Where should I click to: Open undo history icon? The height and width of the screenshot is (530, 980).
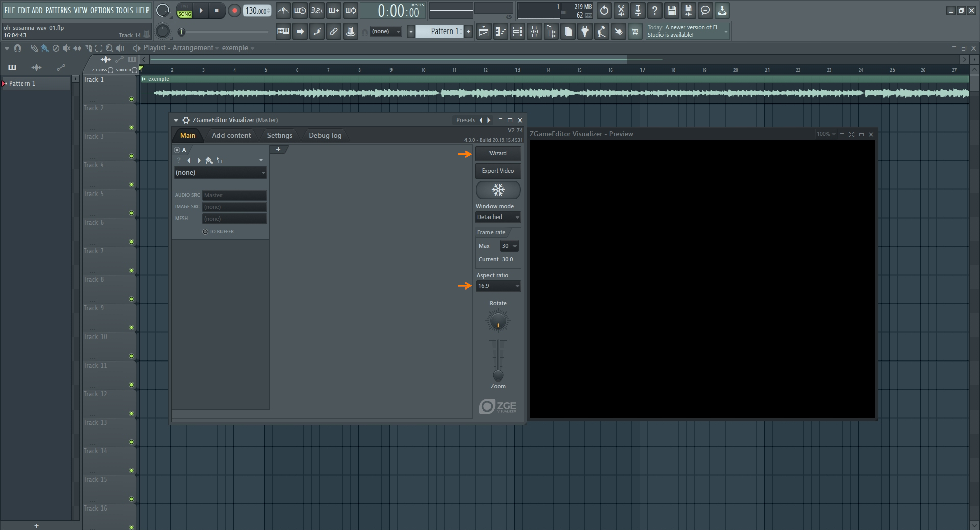(x=604, y=10)
